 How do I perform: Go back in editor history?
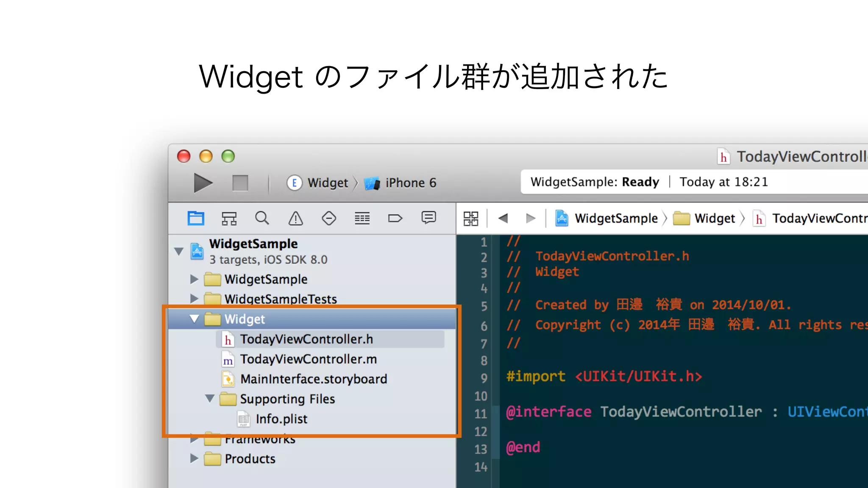pos(503,218)
